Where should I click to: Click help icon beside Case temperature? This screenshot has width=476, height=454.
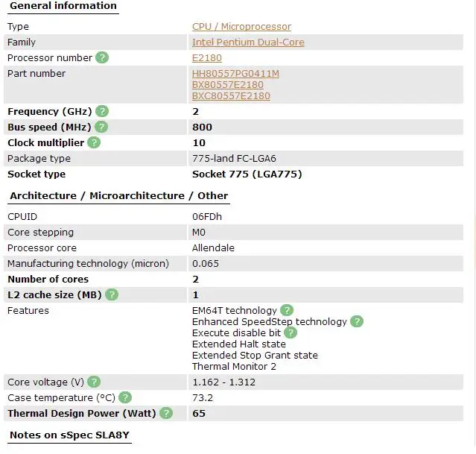pyautogui.click(x=125, y=397)
